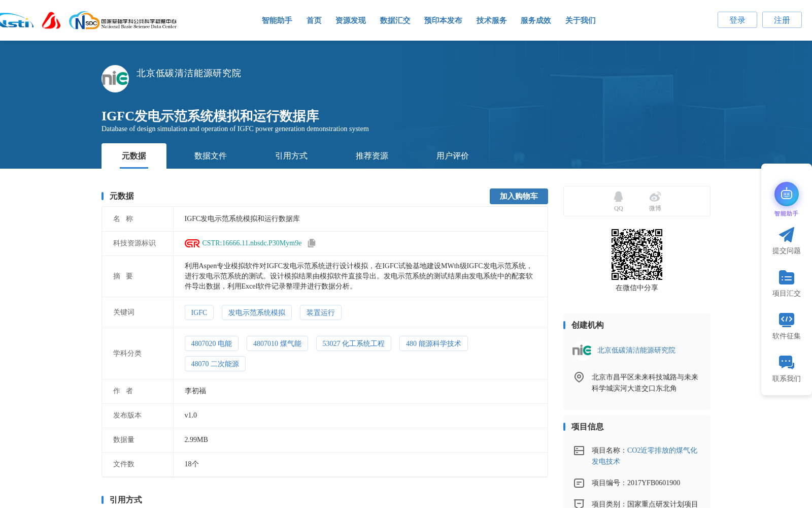Switch to the 推荐资源 tab
Image resolution: width=812 pixels, height=508 pixels.
372,156
